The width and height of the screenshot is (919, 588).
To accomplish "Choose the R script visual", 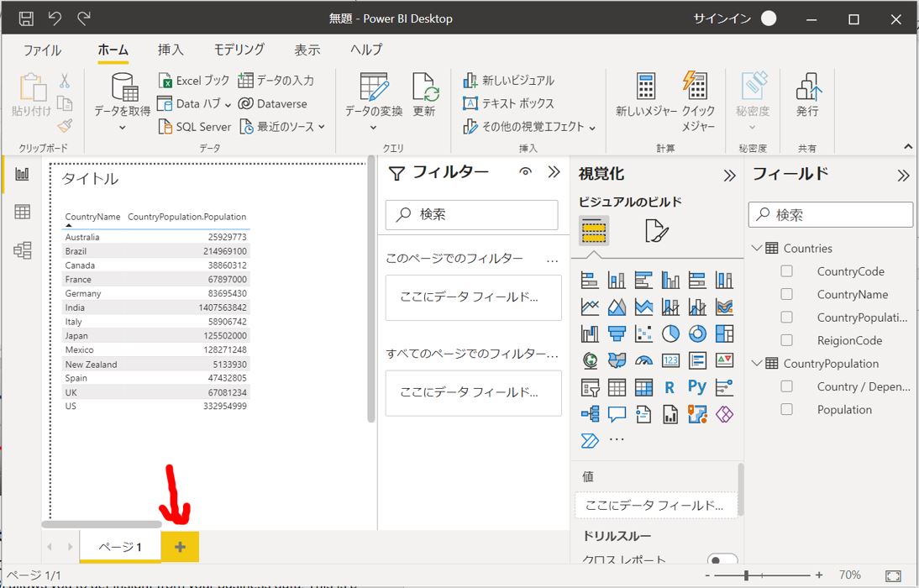I will click(x=670, y=387).
